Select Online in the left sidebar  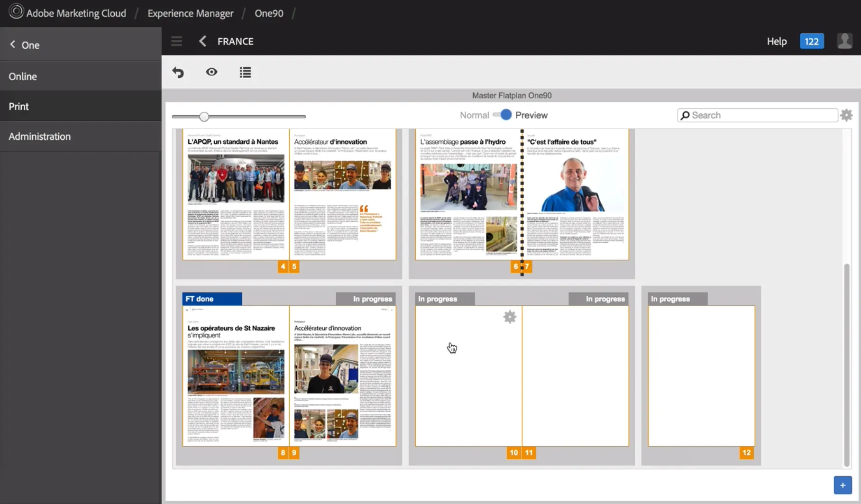click(x=23, y=76)
